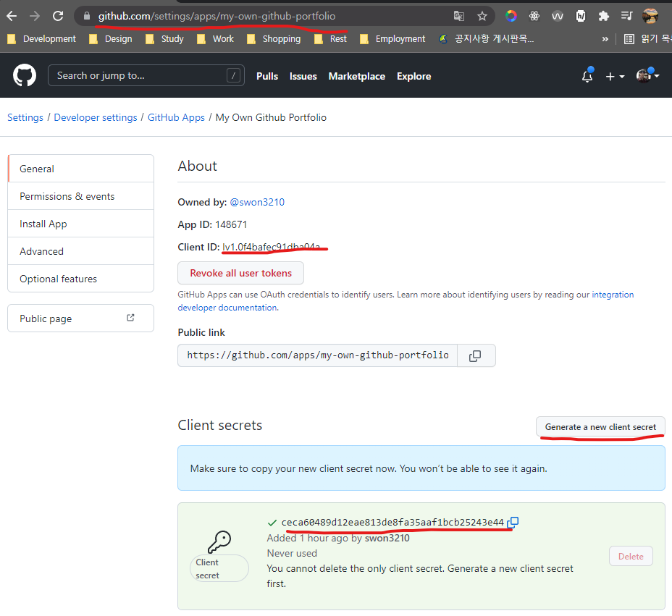Click the address bar URL
The width and height of the screenshot is (672, 616).
point(217,16)
